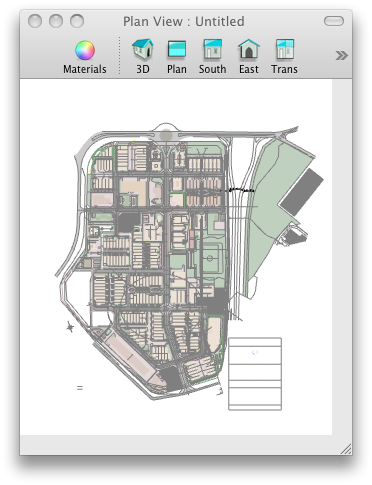Click the green maximize window button
This screenshot has height=485, width=372.
pos(77,21)
